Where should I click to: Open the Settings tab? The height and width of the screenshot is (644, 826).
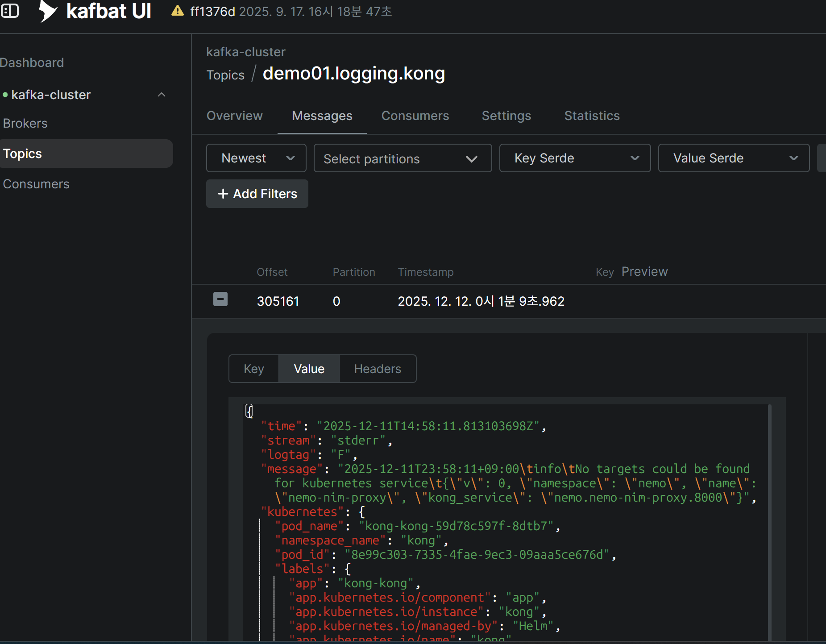click(x=506, y=116)
